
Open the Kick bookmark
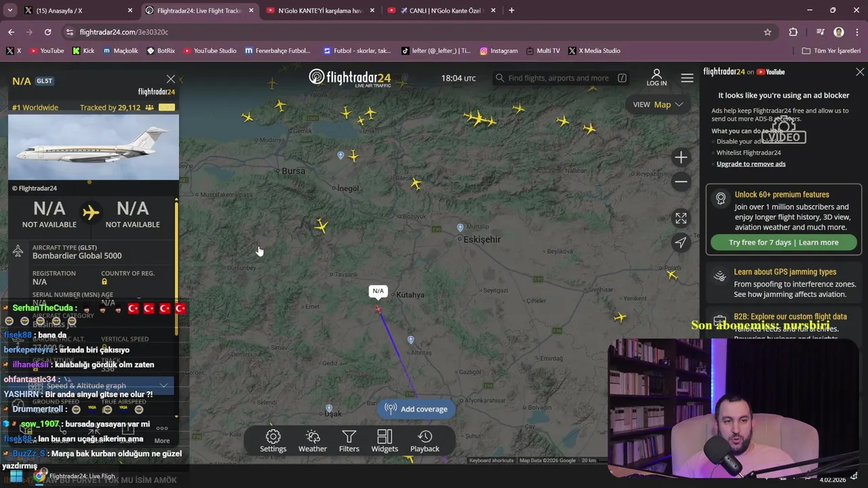pyautogui.click(x=83, y=51)
